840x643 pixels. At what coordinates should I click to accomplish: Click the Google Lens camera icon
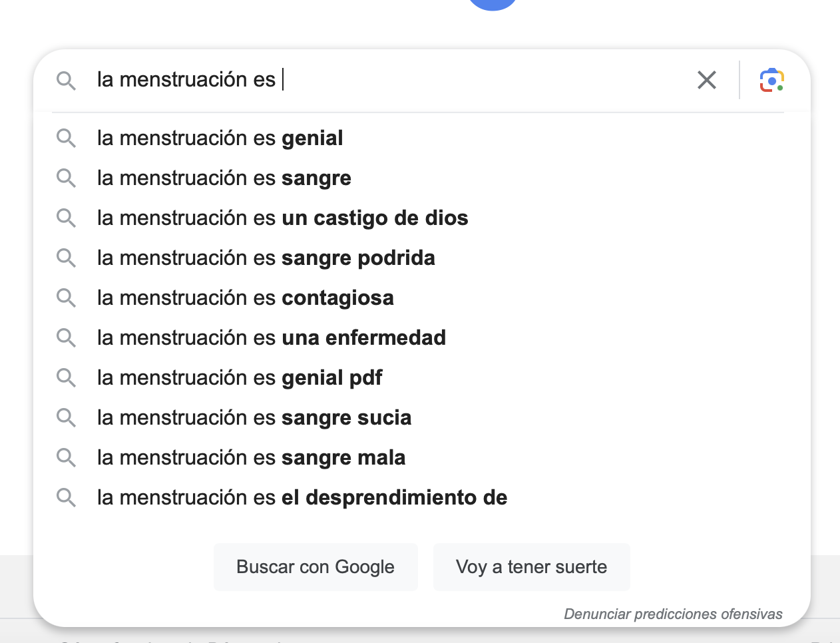[771, 80]
